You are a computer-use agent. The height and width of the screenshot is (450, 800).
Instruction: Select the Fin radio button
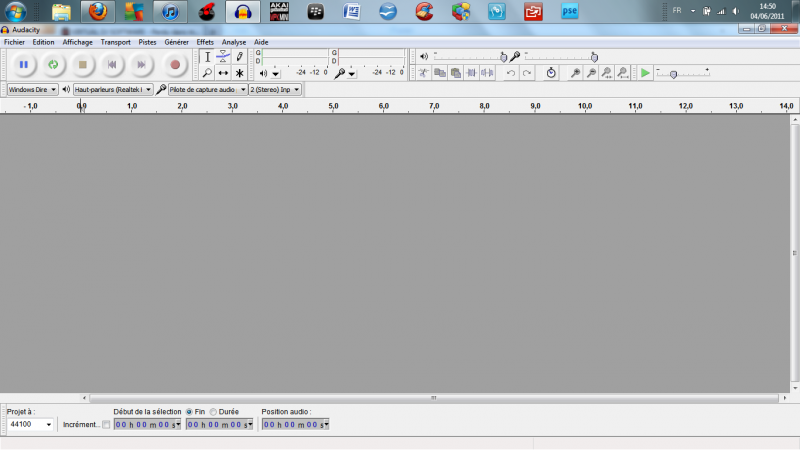[x=190, y=411]
